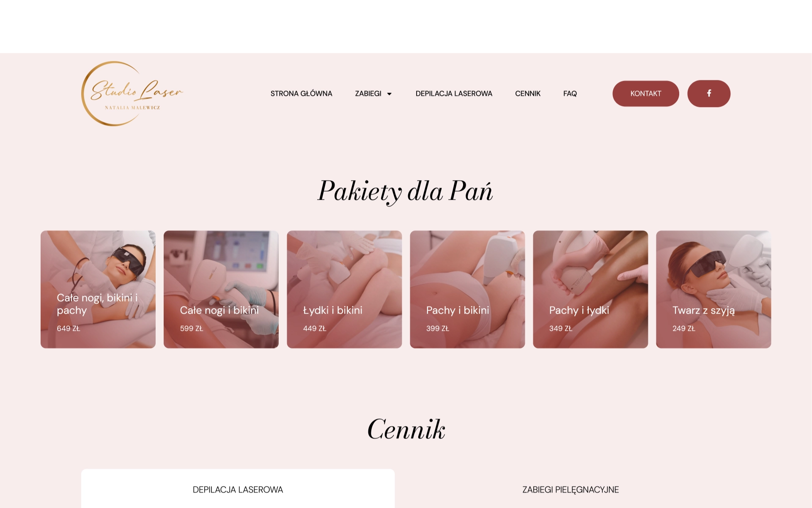The width and height of the screenshot is (812, 508).
Task: Open the Twarz z szyją card
Action: click(713, 290)
